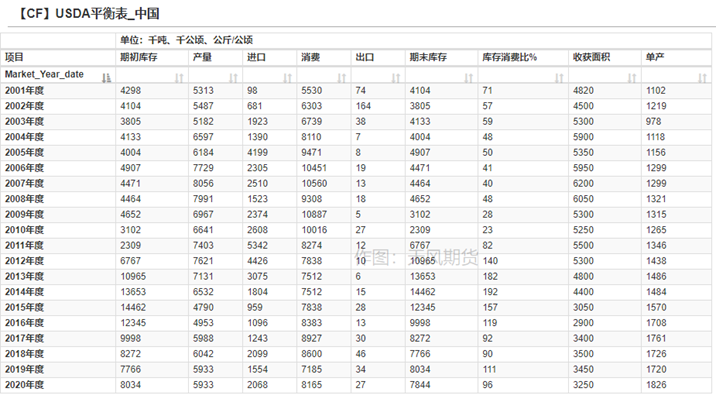Select the 2011年度 row label
The image size is (716, 402).
click(x=24, y=245)
